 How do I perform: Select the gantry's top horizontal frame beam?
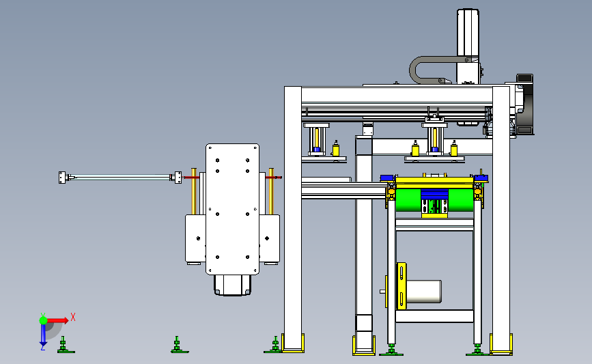(397, 96)
